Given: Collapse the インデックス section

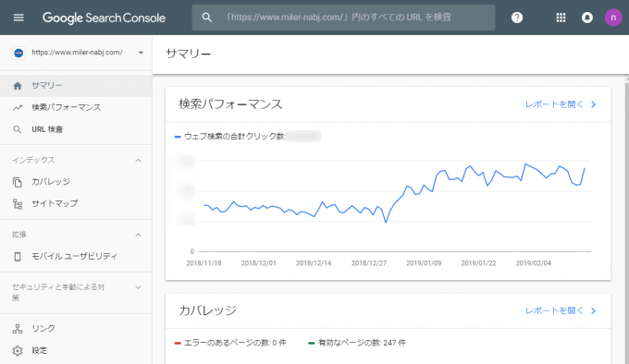Looking at the screenshot, I should [138, 160].
